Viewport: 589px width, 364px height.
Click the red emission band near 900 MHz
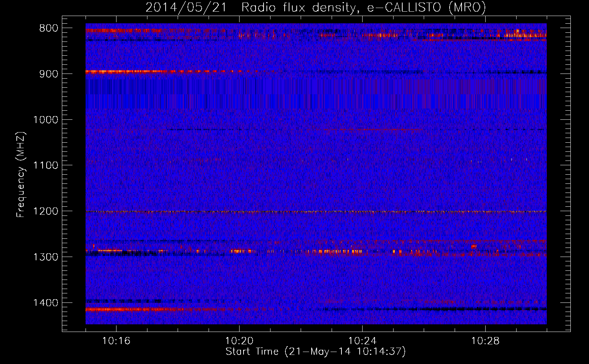point(164,72)
